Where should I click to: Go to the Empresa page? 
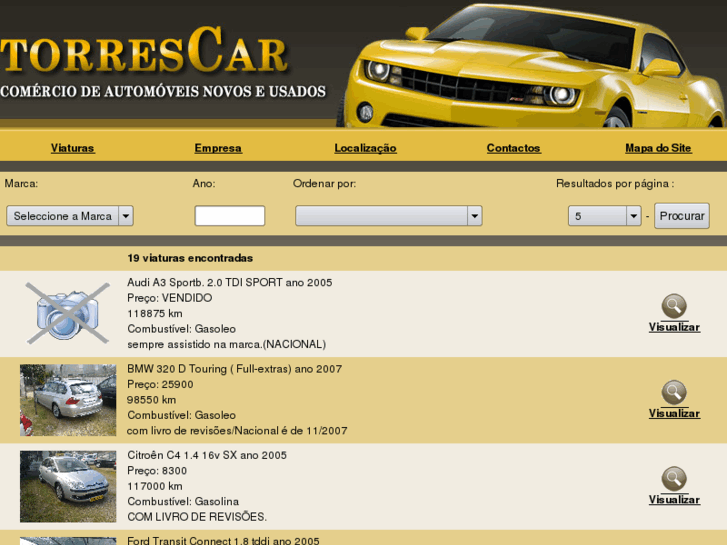point(218,148)
